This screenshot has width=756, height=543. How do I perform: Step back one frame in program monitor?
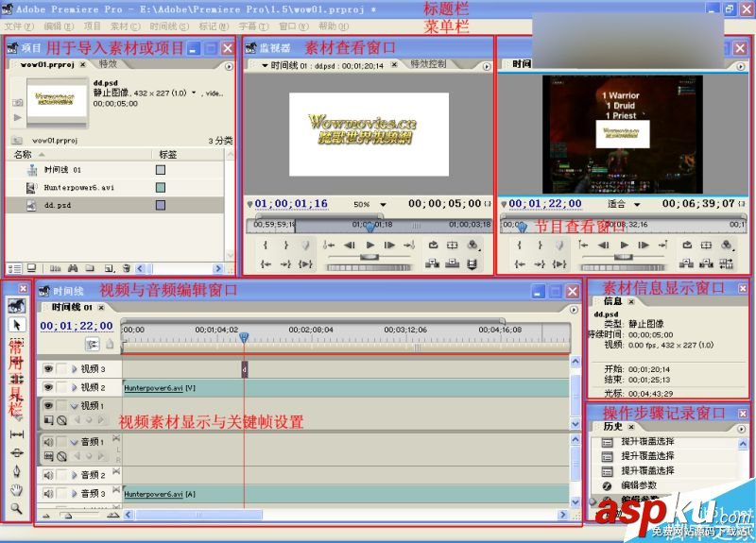[604, 246]
